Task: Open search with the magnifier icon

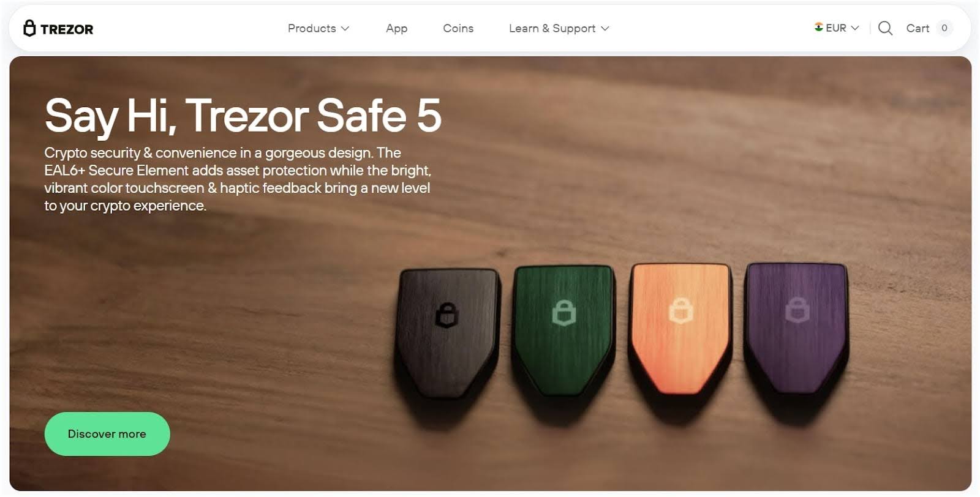Action: point(885,28)
